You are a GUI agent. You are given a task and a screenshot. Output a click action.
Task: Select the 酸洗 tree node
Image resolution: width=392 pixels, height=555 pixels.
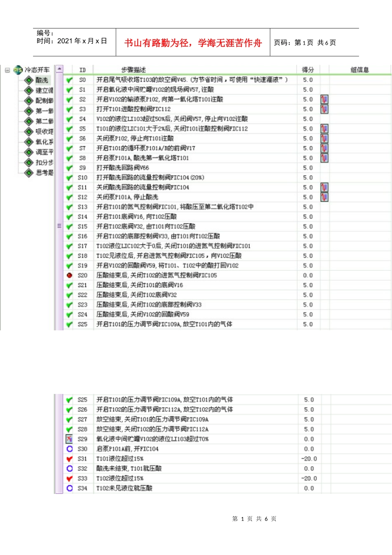click(x=42, y=80)
